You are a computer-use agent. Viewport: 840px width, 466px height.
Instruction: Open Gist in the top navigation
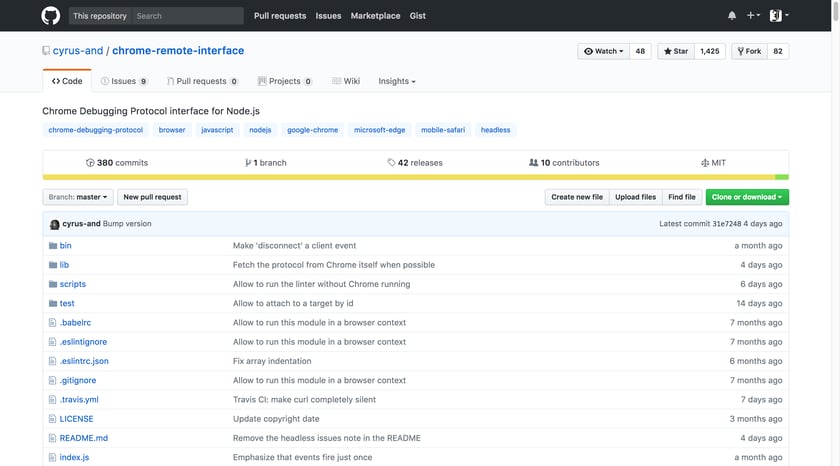[418, 16]
